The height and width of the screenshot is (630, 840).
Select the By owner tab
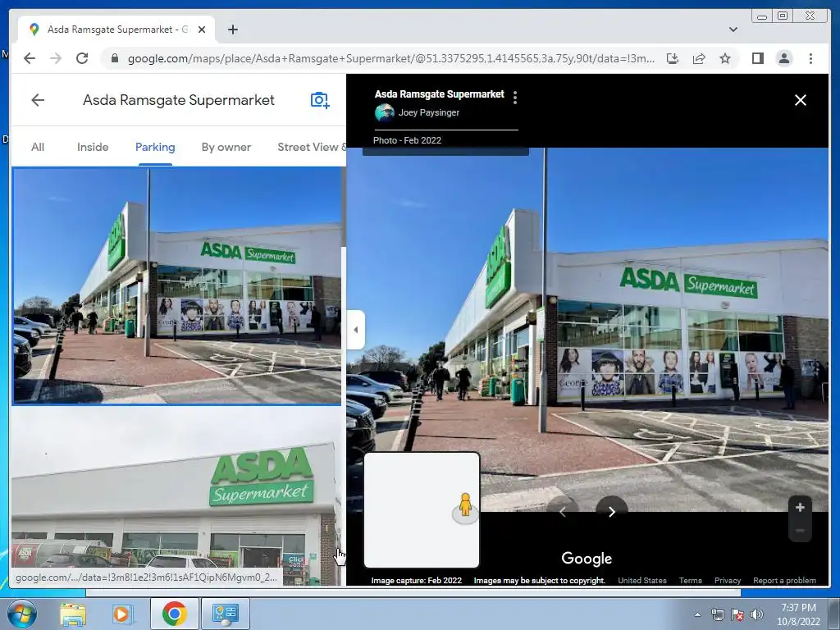click(226, 148)
